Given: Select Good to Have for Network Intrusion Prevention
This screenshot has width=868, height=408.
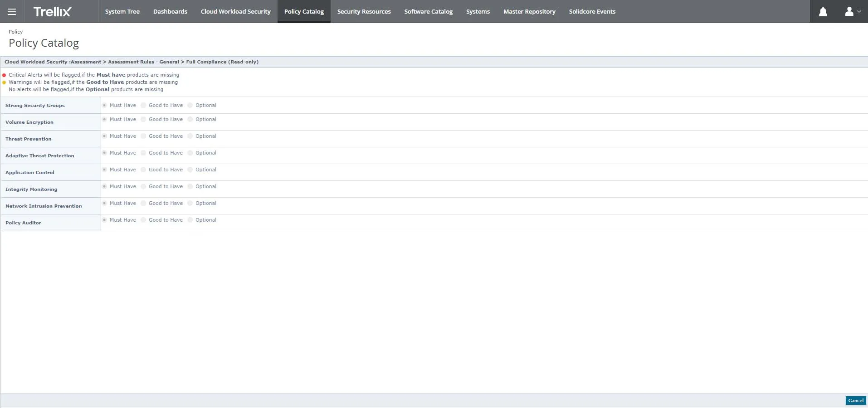Looking at the screenshot, I should tap(143, 203).
